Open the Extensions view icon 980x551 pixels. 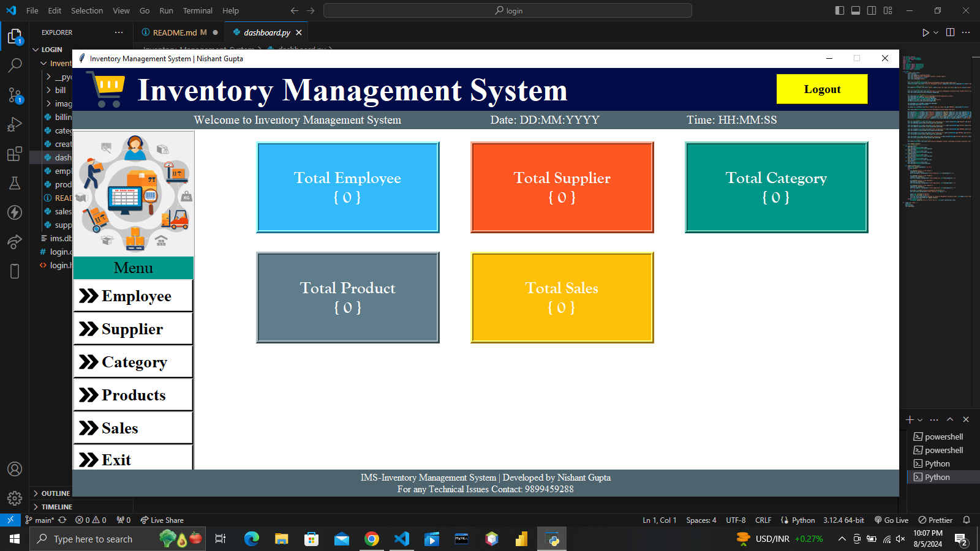pos(15,154)
